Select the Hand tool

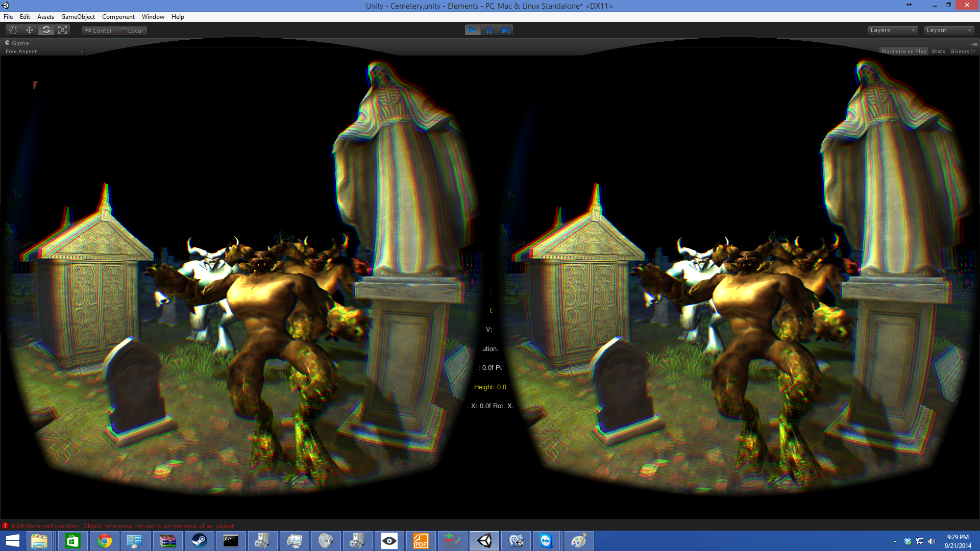click(x=13, y=30)
